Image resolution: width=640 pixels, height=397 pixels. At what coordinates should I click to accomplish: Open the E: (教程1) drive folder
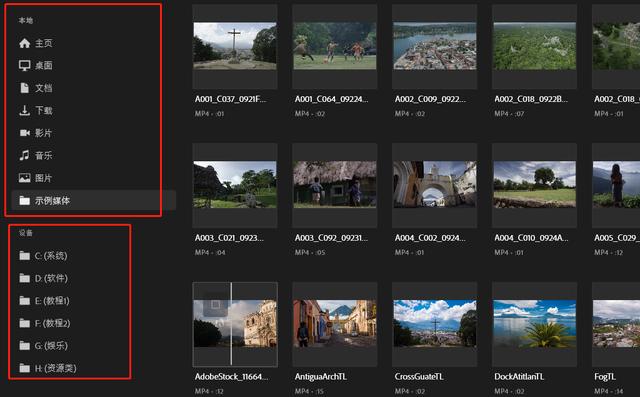pos(43,301)
